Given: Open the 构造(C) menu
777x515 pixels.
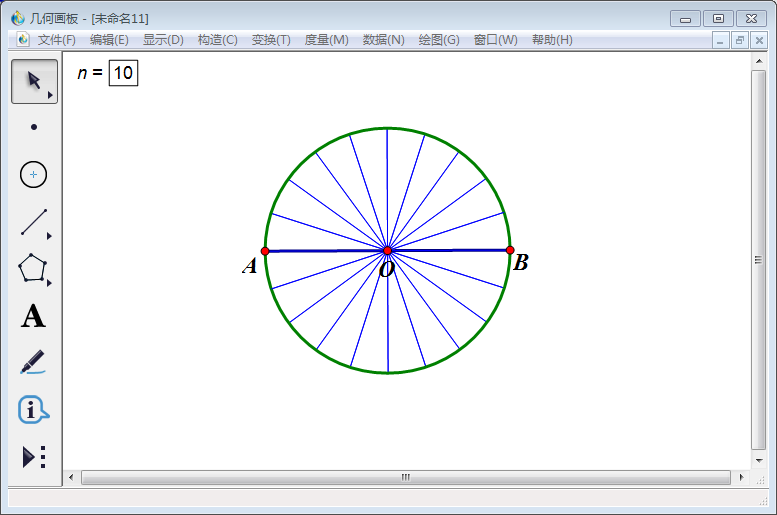Looking at the screenshot, I should (x=217, y=40).
